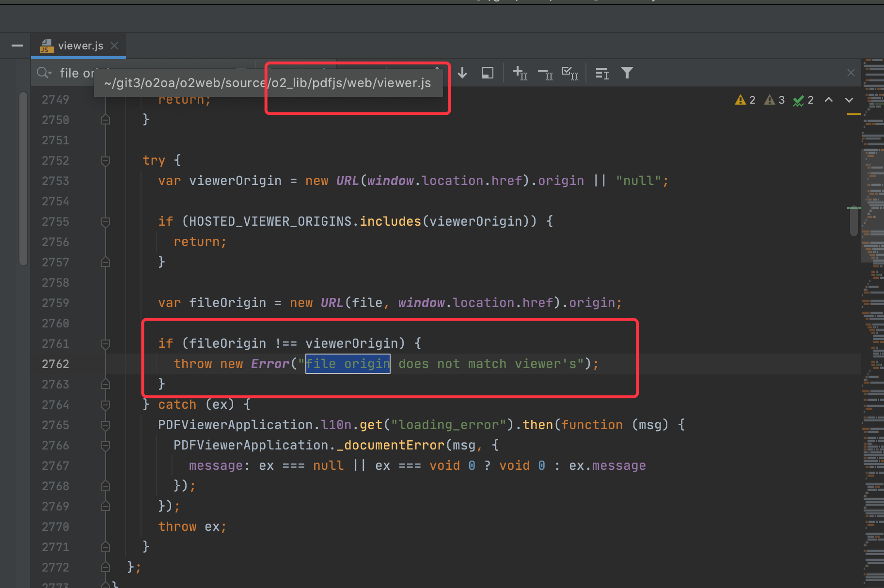Viewport: 884px width, 588px height.
Task: Toggle multiline search mode icon
Action: (602, 73)
